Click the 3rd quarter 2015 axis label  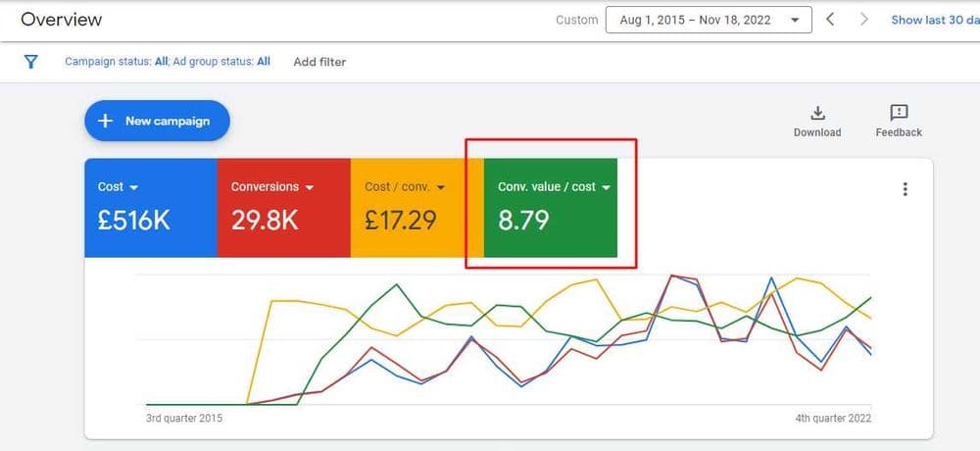[184, 418]
